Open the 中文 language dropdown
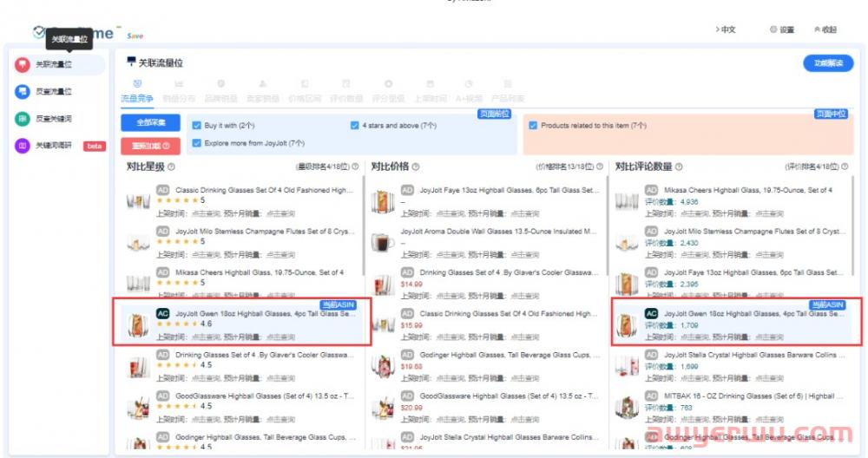 tap(726, 29)
